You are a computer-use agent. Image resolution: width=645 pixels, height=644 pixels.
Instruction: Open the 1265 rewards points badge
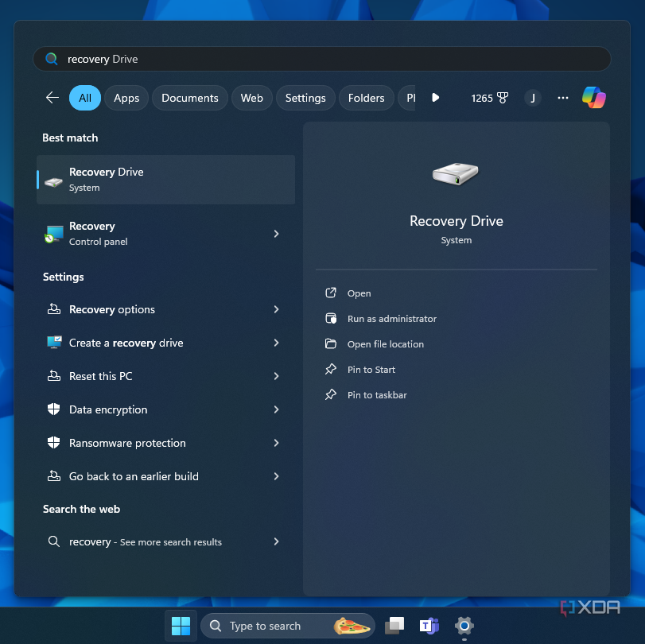(x=489, y=98)
